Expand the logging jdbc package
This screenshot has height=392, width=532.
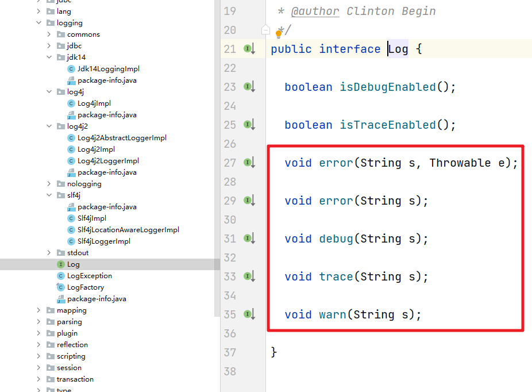point(49,46)
